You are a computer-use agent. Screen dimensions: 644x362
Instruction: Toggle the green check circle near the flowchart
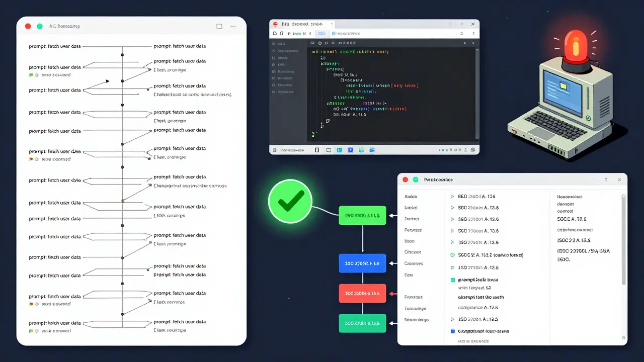(x=290, y=201)
